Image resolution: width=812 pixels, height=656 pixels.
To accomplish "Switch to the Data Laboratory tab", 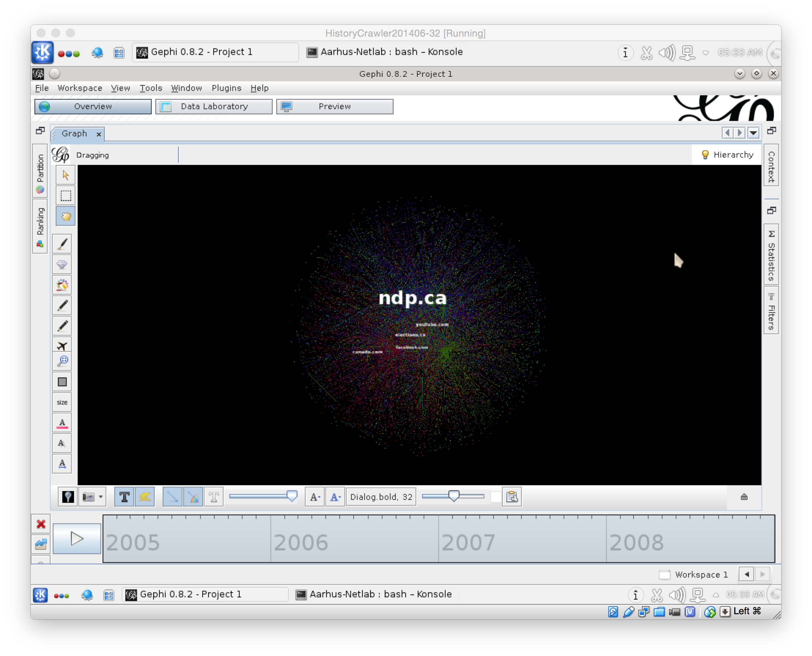I will 214,107.
